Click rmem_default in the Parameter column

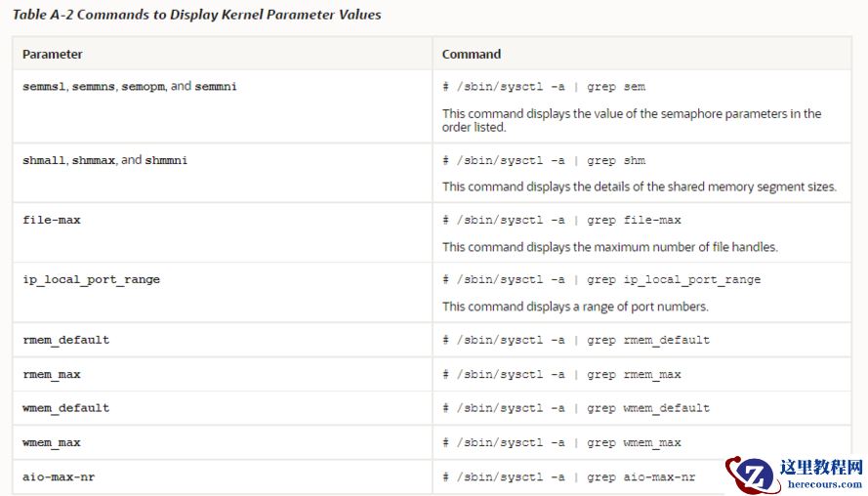tap(65, 340)
